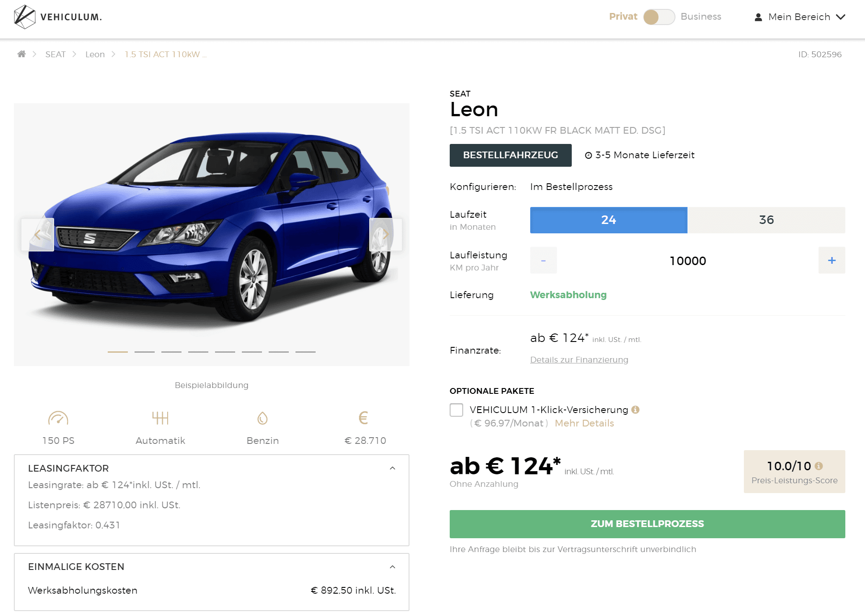Image resolution: width=865 pixels, height=616 pixels.
Task: Click Zum Bestellprozess button
Action: point(647,524)
